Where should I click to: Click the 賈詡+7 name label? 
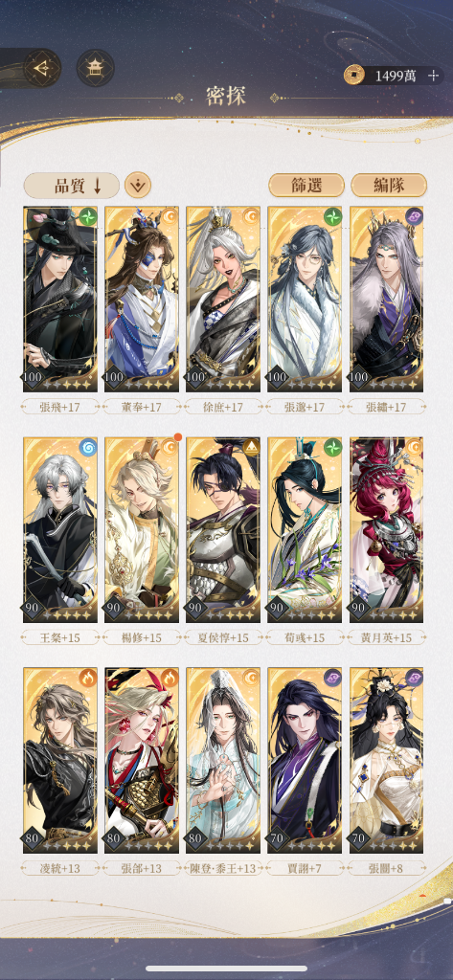(x=306, y=868)
